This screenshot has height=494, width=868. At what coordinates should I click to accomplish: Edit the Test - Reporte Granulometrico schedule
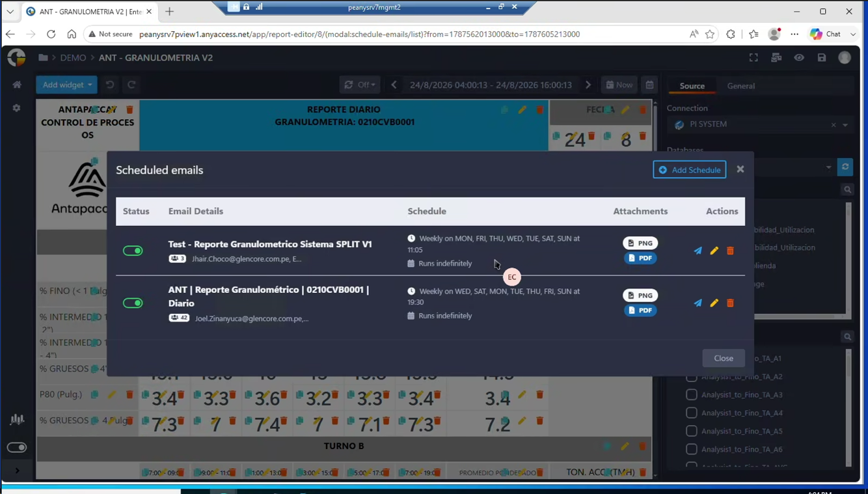[714, 251]
